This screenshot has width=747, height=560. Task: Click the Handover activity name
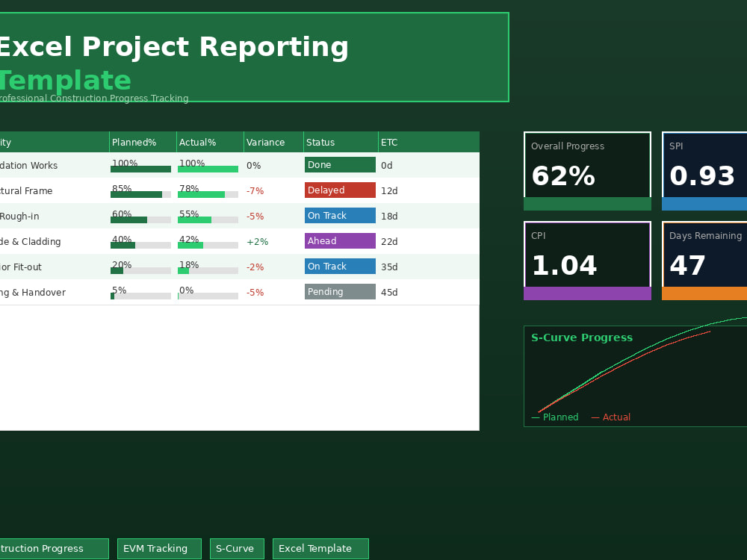(33, 293)
